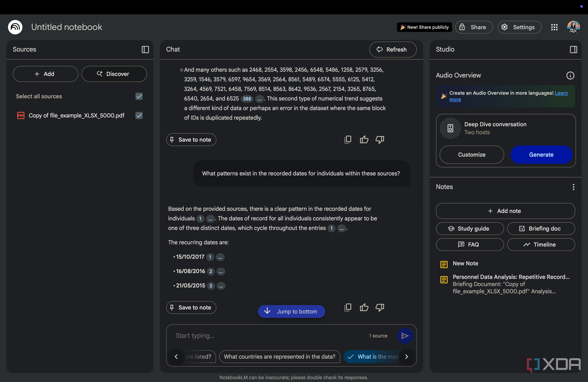Open citation 388 chip
Image resolution: width=588 pixels, height=382 pixels.
tap(247, 99)
